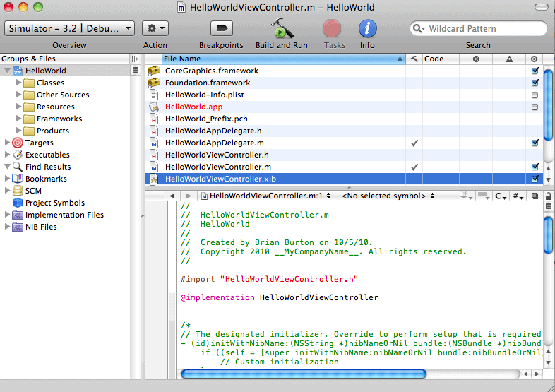Screen dimensions: 555x392
Task: Click the Find Results magnifier icon
Action: [18, 167]
